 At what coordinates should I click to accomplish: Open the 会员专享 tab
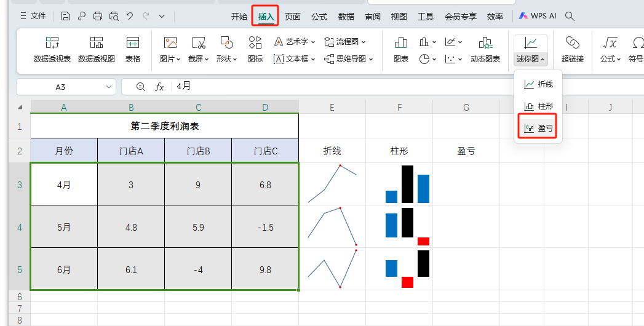pyautogui.click(x=461, y=17)
